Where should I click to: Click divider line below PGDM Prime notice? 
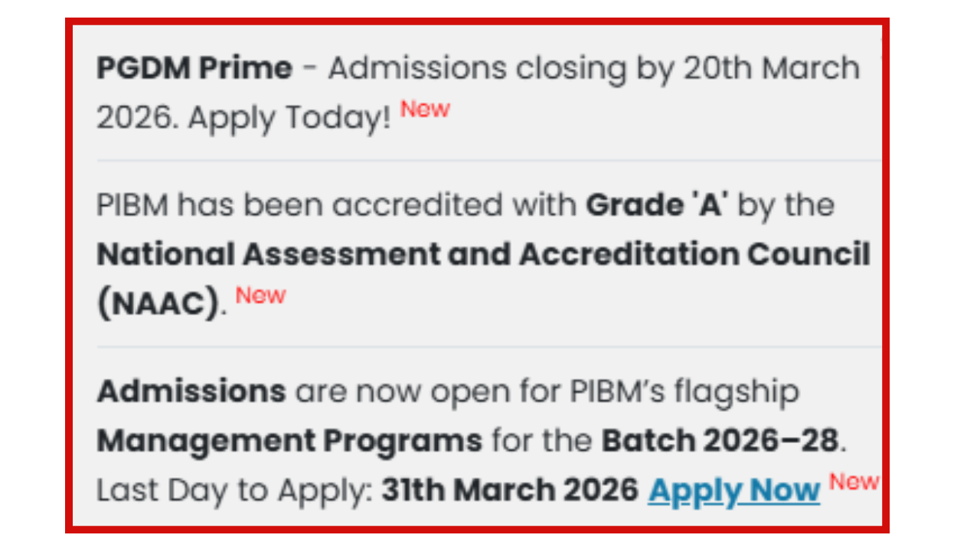[x=488, y=161]
